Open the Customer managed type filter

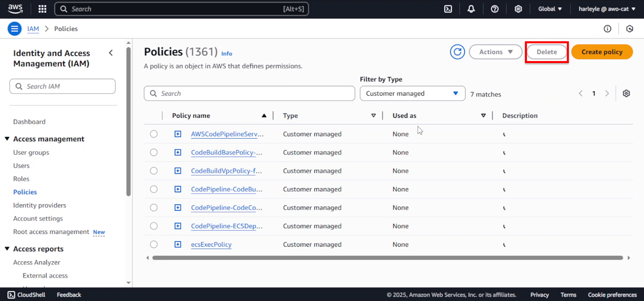pos(412,94)
